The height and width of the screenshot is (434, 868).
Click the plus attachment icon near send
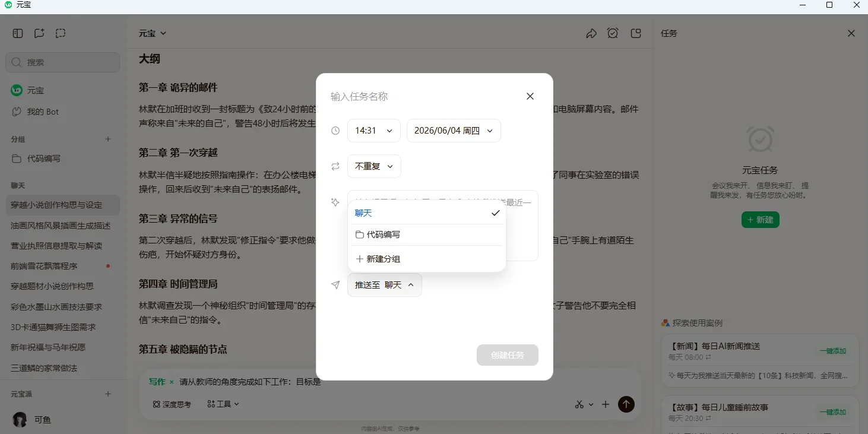point(606,404)
